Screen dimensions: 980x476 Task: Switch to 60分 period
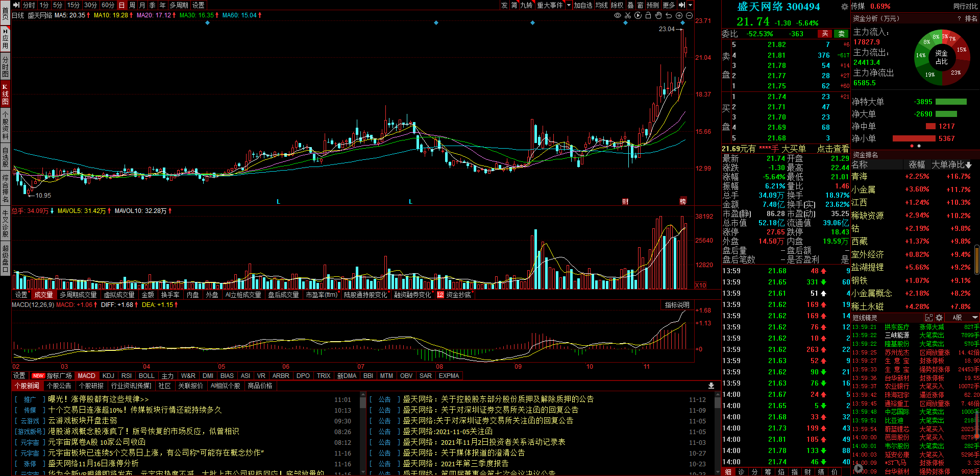tap(108, 5)
